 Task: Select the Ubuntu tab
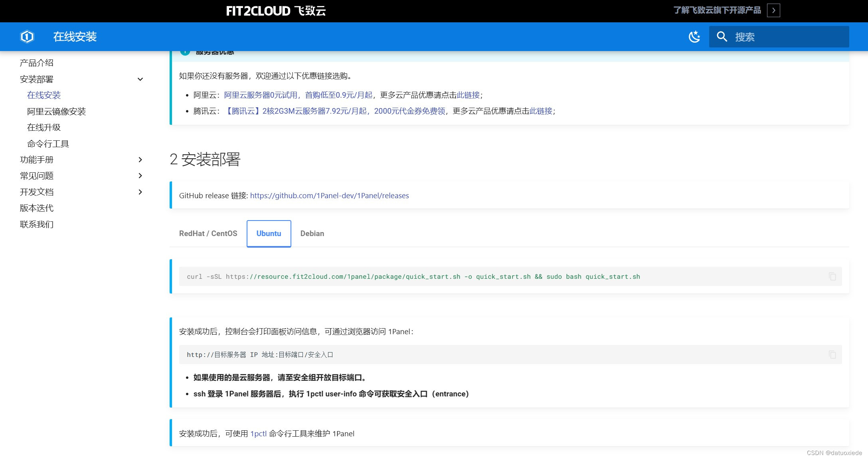[x=269, y=234]
